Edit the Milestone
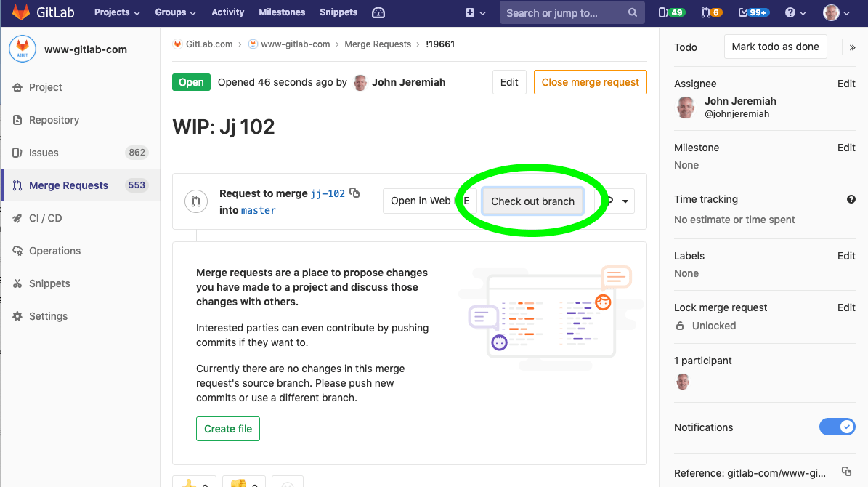868x487 pixels. point(846,148)
